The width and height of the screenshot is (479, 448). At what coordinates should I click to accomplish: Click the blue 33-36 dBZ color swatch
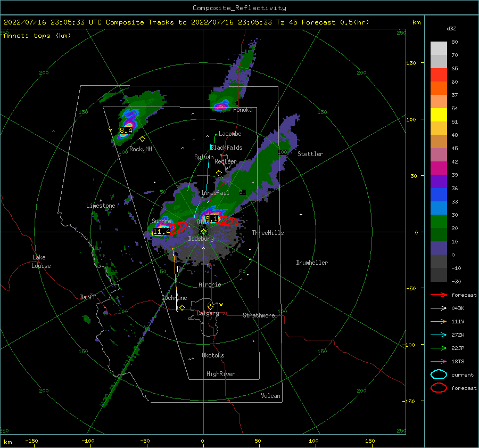[x=439, y=195]
